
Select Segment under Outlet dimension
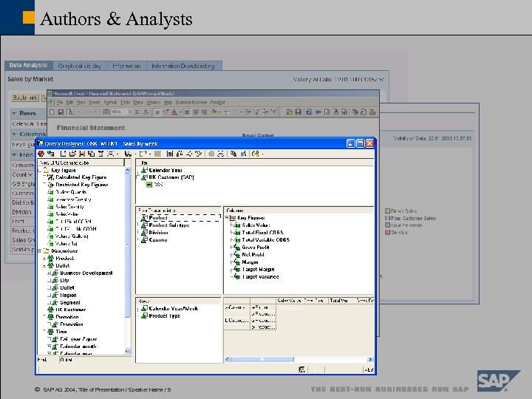[70, 303]
